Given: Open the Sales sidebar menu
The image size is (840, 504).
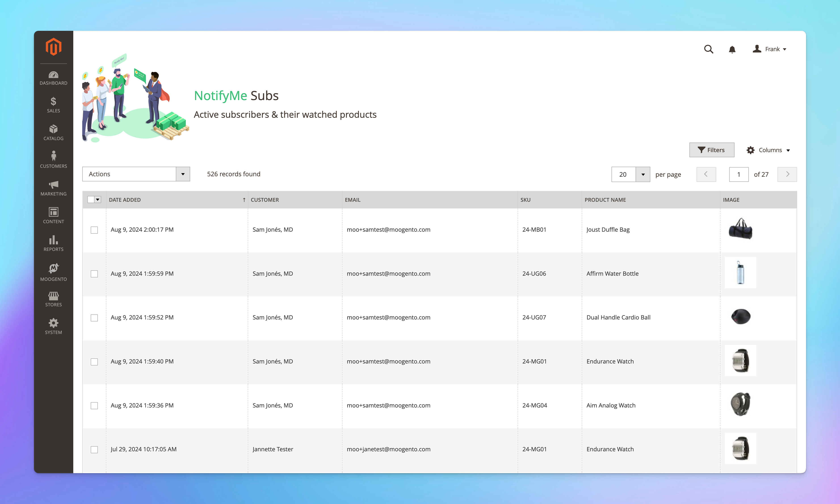Looking at the screenshot, I should (x=53, y=105).
